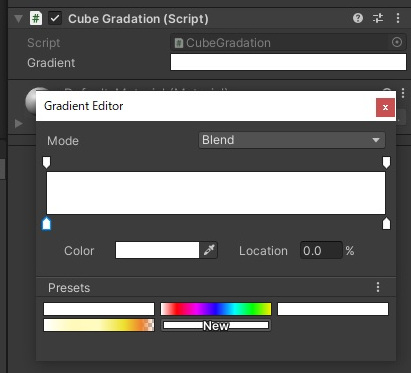Apply the rainbow gradient preset
Viewport: 411px width, 373px height.
216,309
